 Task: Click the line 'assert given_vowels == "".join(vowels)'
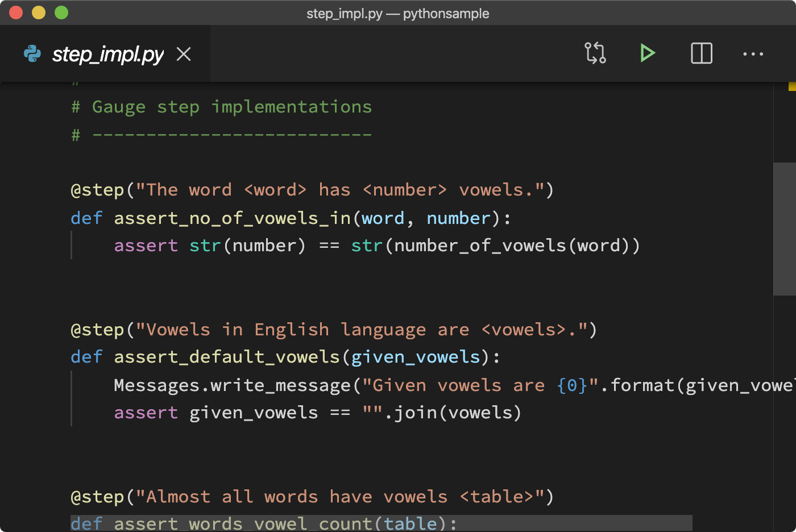[318, 413]
